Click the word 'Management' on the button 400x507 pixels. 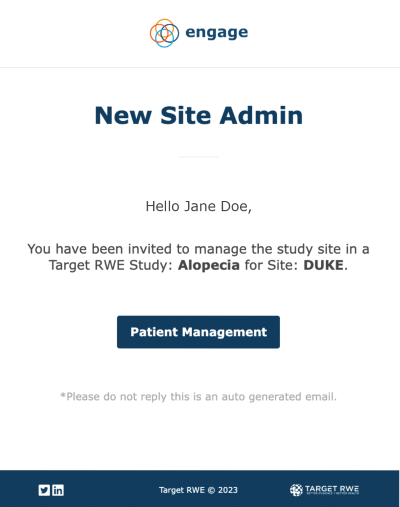(x=225, y=332)
